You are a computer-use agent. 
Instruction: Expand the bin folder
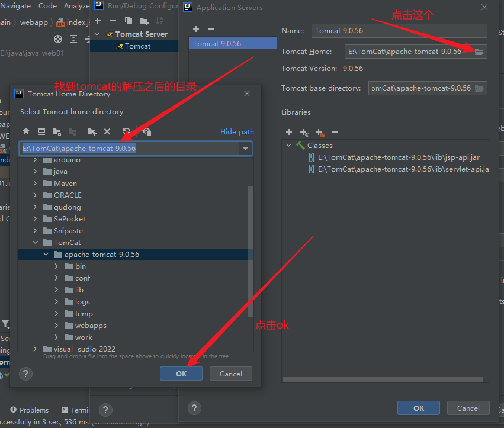click(x=56, y=266)
